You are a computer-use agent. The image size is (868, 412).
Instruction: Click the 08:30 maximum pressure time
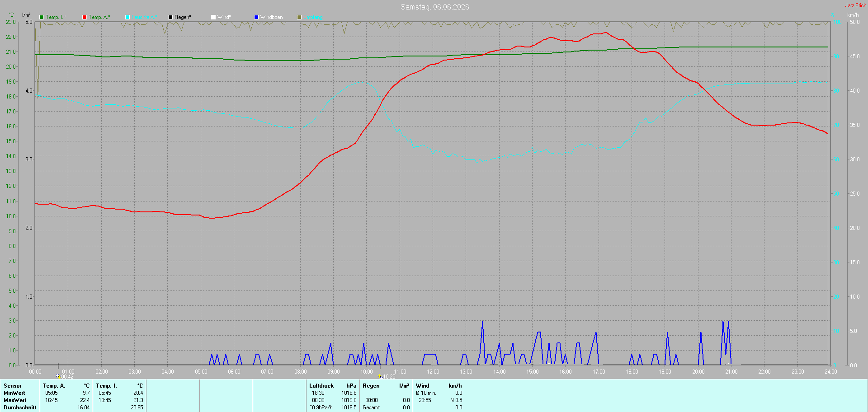[x=318, y=400]
